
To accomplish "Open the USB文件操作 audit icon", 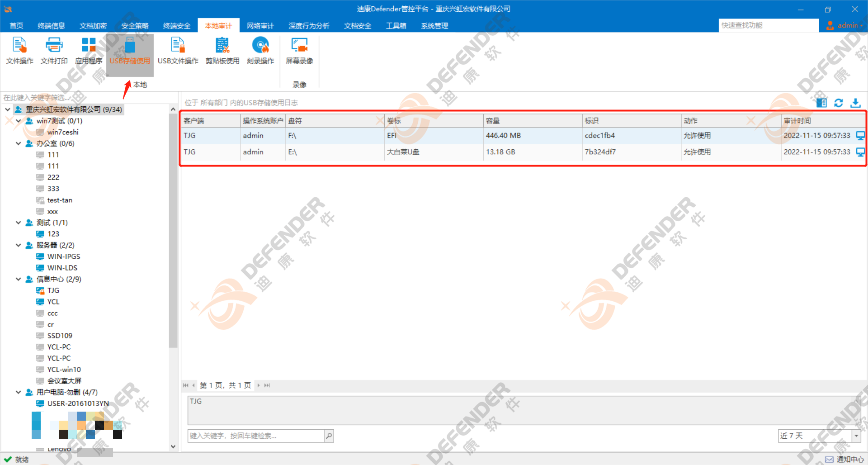I will tap(178, 51).
